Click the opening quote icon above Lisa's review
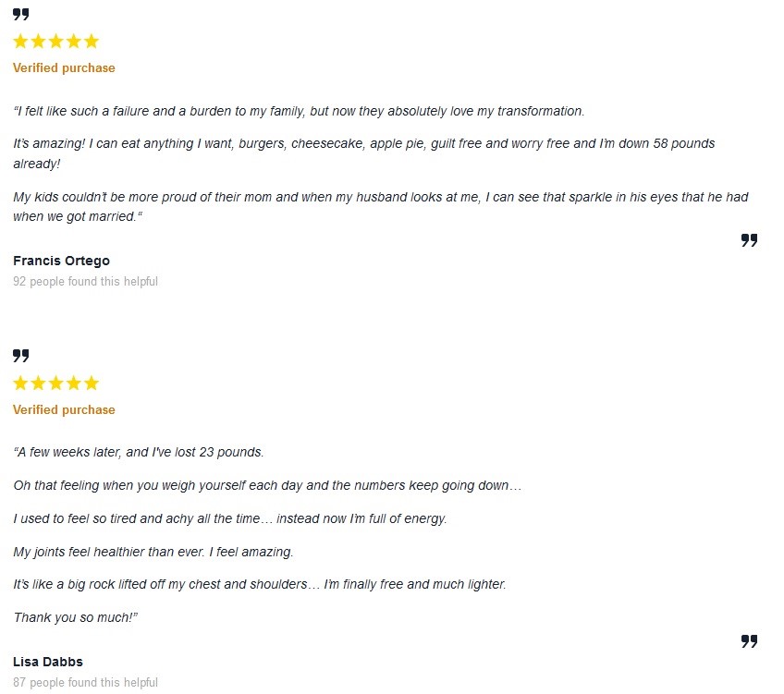 tap(20, 356)
